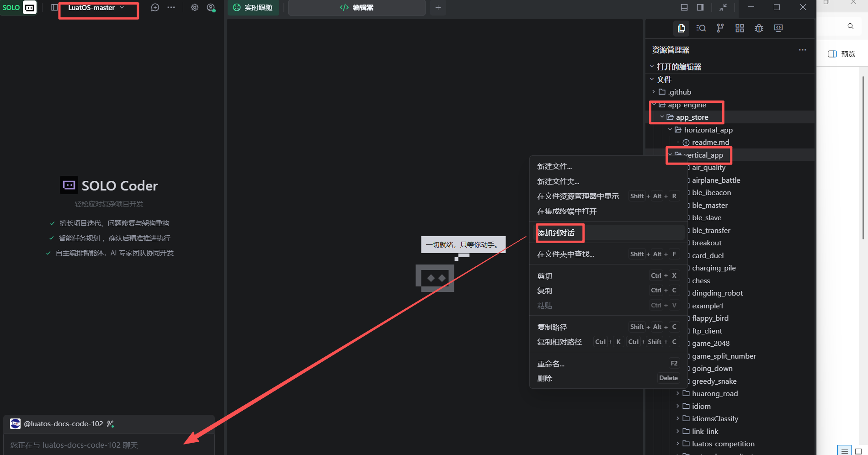Click the search magnifier in the right window

[851, 26]
